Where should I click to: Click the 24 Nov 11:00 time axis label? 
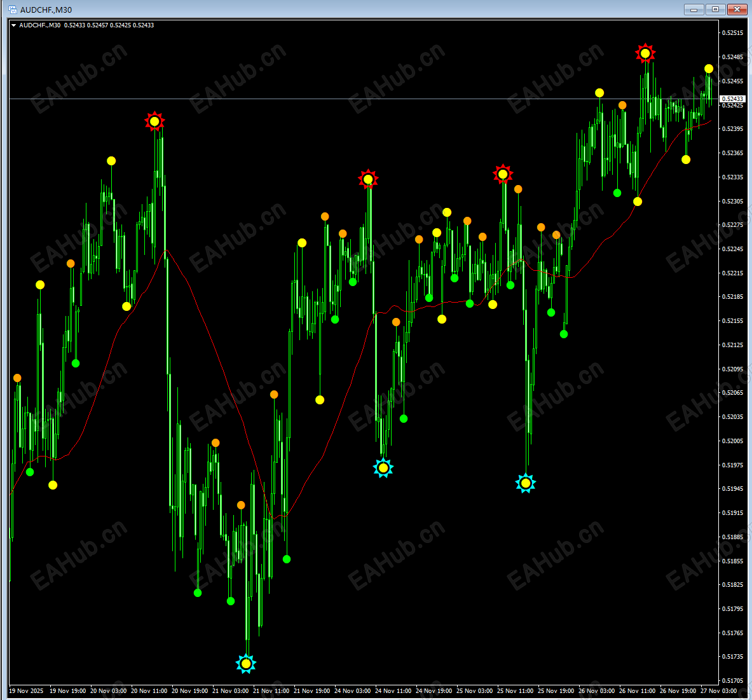393,691
